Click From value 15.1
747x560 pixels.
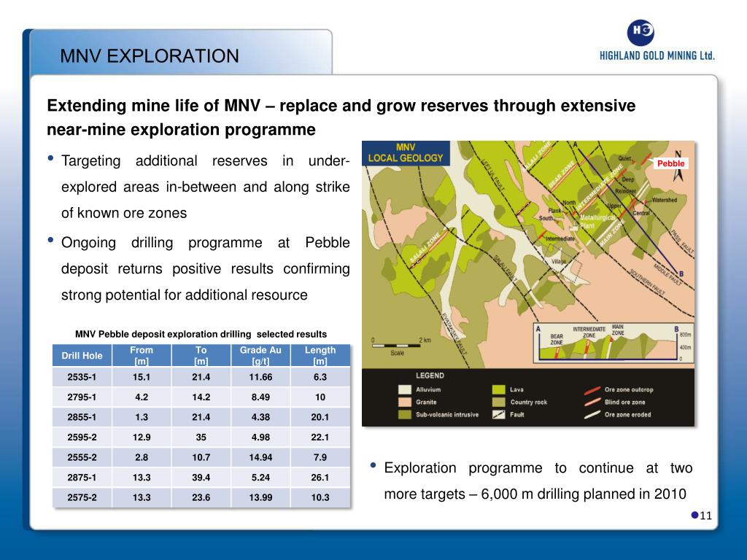tap(142, 377)
